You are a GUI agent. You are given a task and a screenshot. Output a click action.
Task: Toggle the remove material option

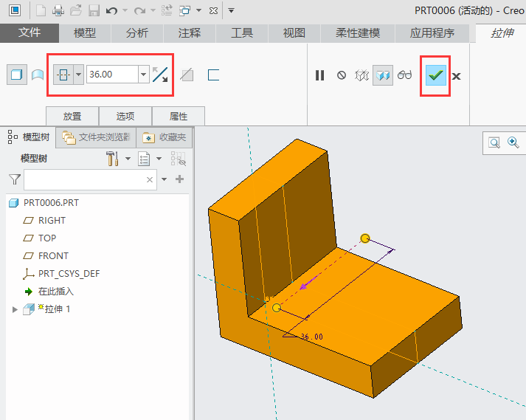tap(187, 75)
